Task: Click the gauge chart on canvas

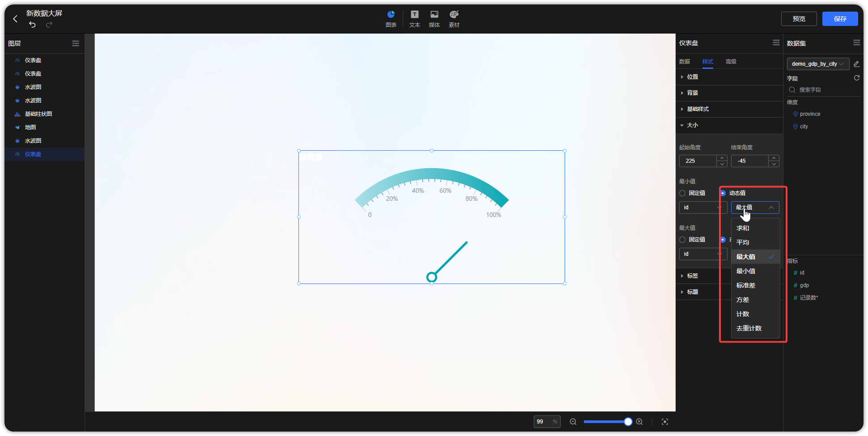Action: click(x=432, y=217)
